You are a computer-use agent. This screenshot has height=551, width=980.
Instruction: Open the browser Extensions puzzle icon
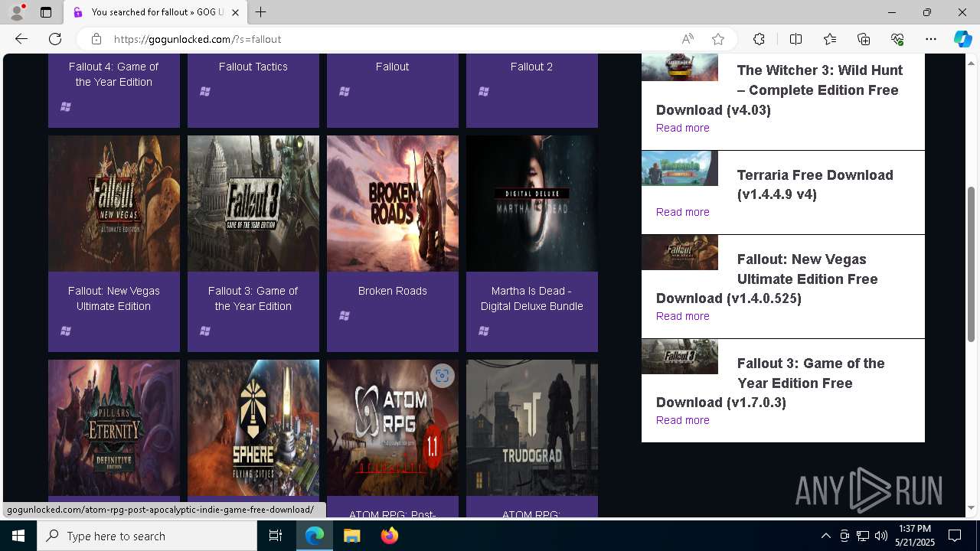[x=759, y=39]
